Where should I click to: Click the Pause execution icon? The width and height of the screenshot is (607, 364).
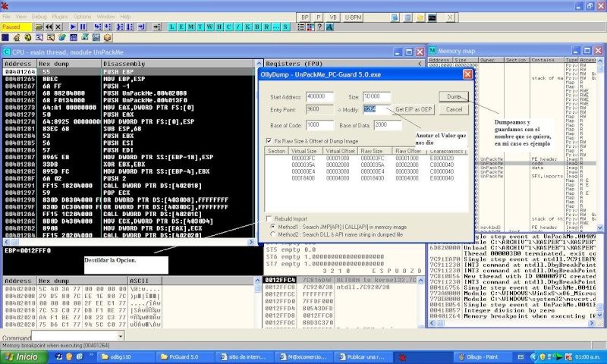tap(83, 27)
